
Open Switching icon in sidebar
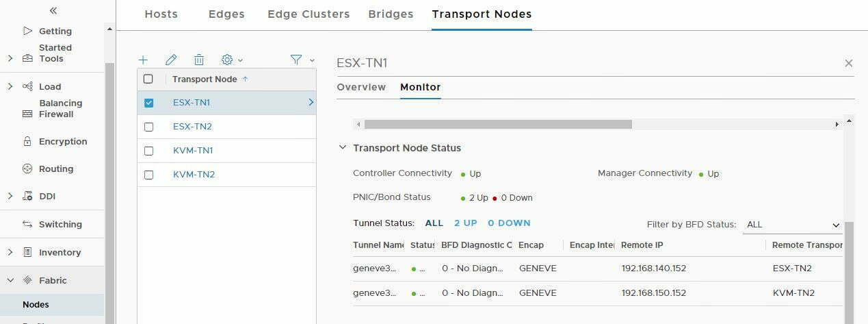tap(27, 224)
